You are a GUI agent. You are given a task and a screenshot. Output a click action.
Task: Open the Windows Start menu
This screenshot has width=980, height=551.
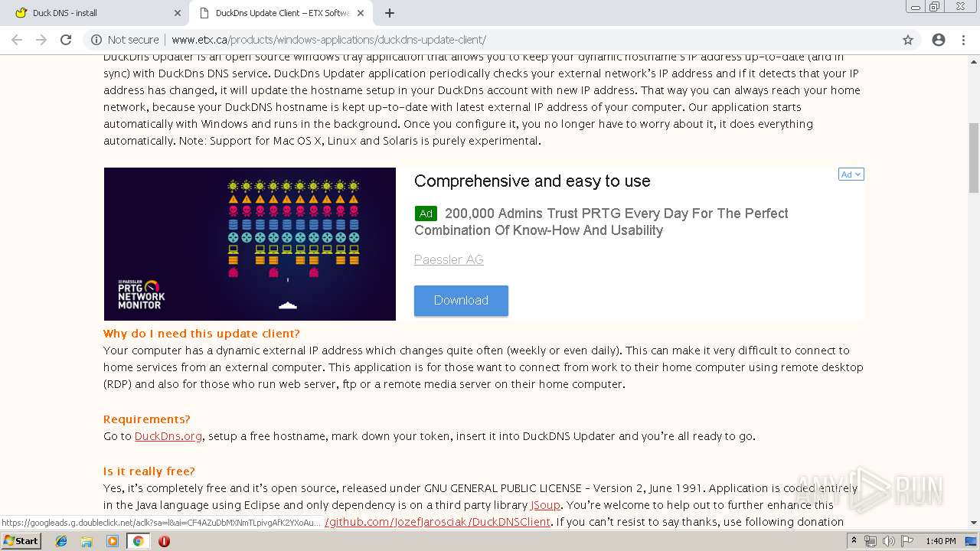21,541
